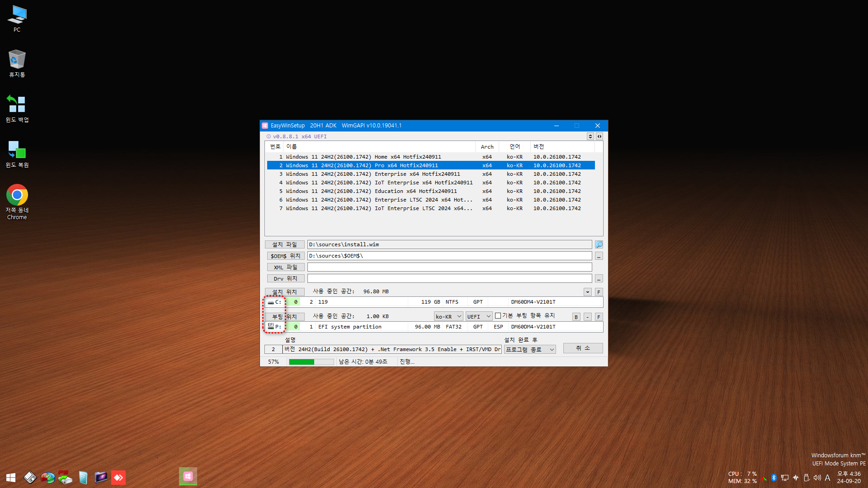868x488 pixels.
Task: Launch the partition pie-chart taskbar app
Action: pyautogui.click(x=47, y=477)
